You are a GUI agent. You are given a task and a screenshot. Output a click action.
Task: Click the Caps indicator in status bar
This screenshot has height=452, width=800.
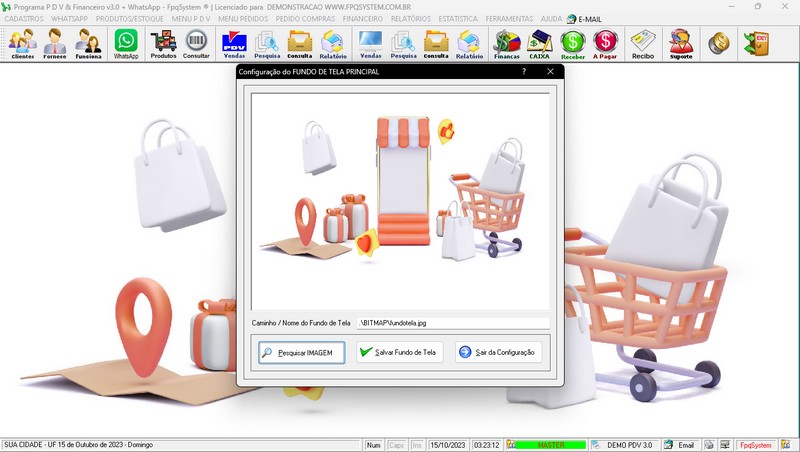pyautogui.click(x=396, y=445)
